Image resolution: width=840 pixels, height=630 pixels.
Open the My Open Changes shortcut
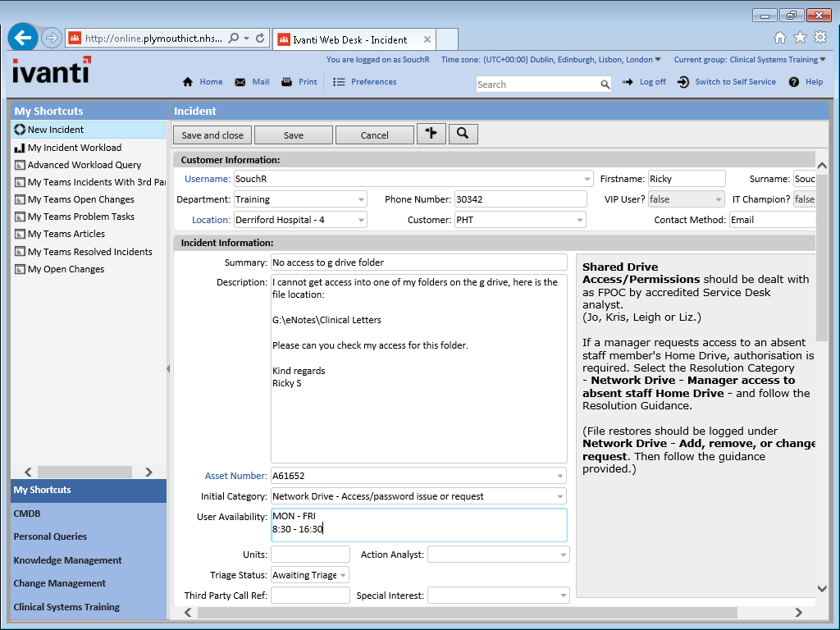coord(66,269)
